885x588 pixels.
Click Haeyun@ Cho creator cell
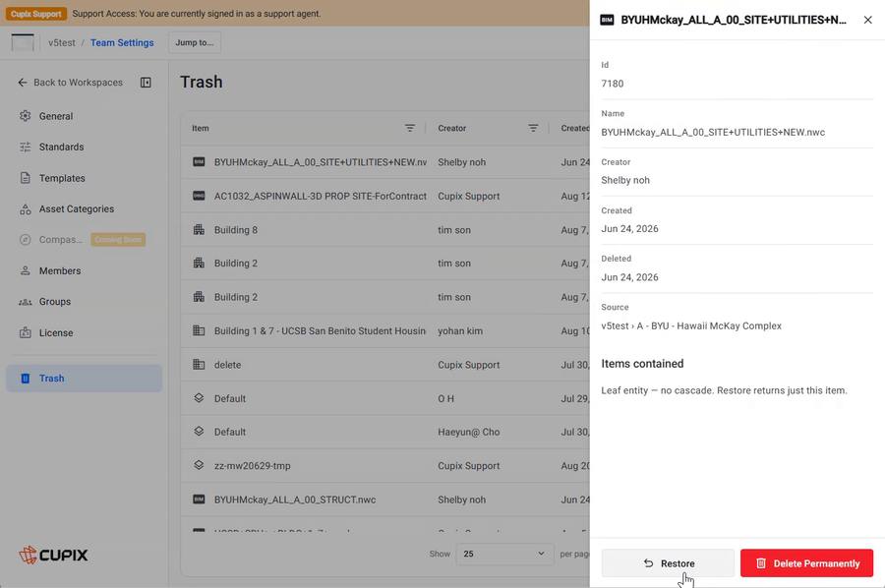click(x=469, y=432)
